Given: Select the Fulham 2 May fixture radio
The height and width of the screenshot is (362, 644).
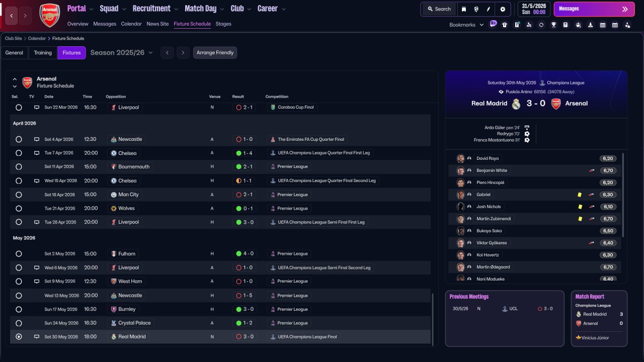Looking at the screenshot, I should point(19,254).
